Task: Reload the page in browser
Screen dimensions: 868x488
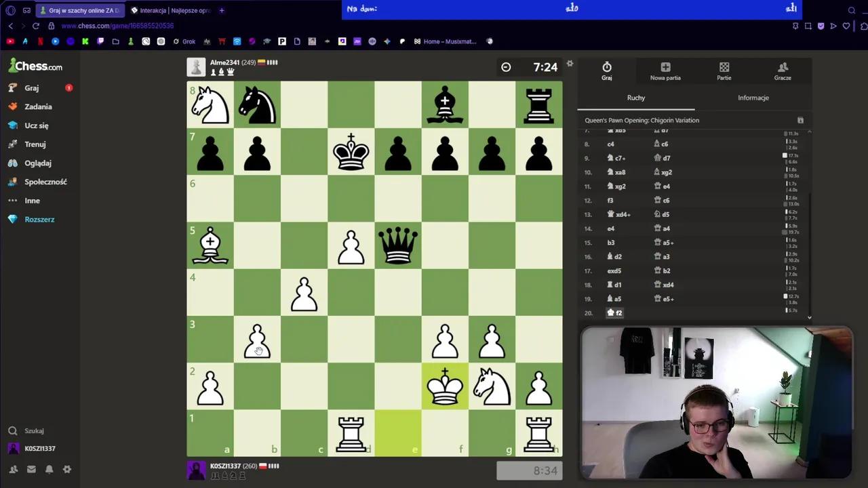Action: (35, 26)
